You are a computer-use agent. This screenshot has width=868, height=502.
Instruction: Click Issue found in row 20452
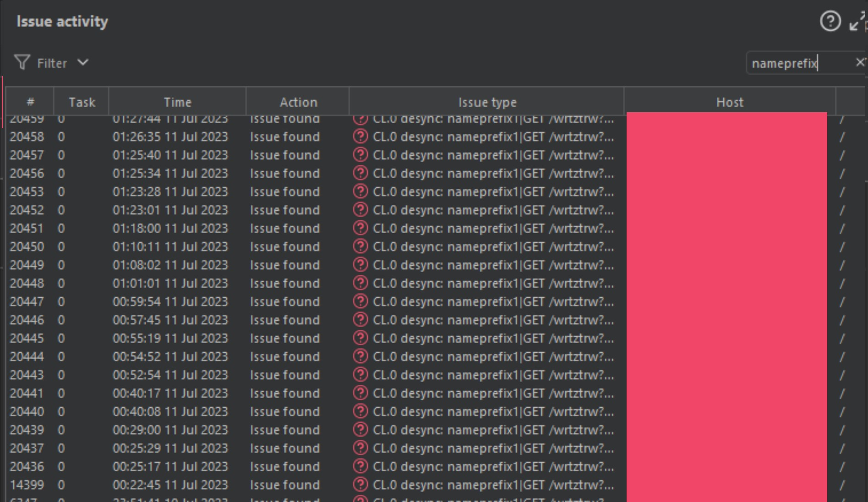pos(285,210)
